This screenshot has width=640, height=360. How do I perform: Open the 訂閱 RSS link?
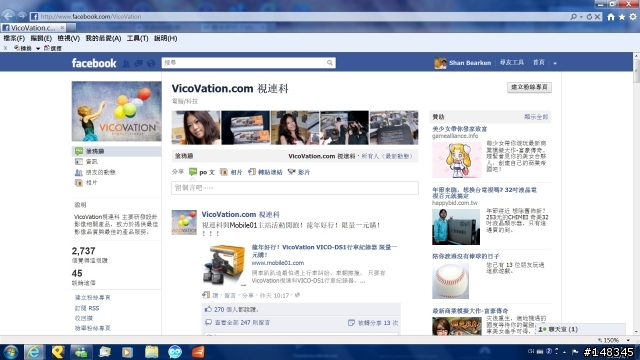87,308
